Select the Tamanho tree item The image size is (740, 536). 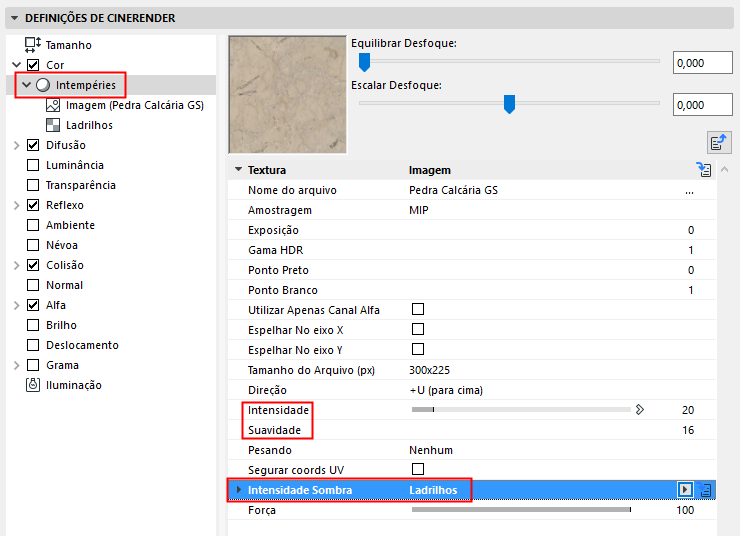68,45
